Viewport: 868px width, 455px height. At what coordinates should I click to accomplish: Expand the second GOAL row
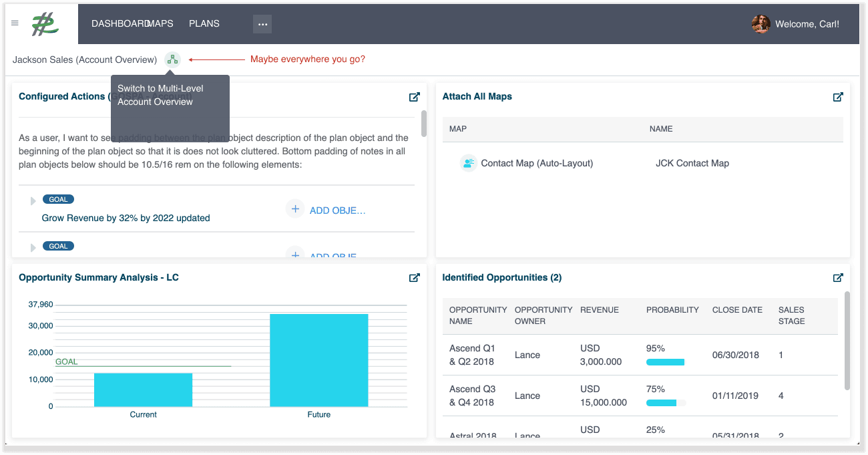coord(33,248)
